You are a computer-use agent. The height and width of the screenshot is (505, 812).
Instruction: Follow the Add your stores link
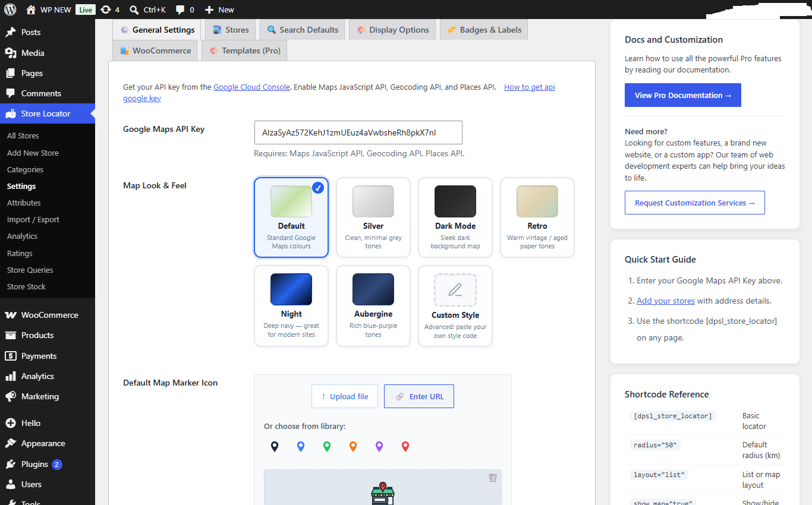pos(666,301)
